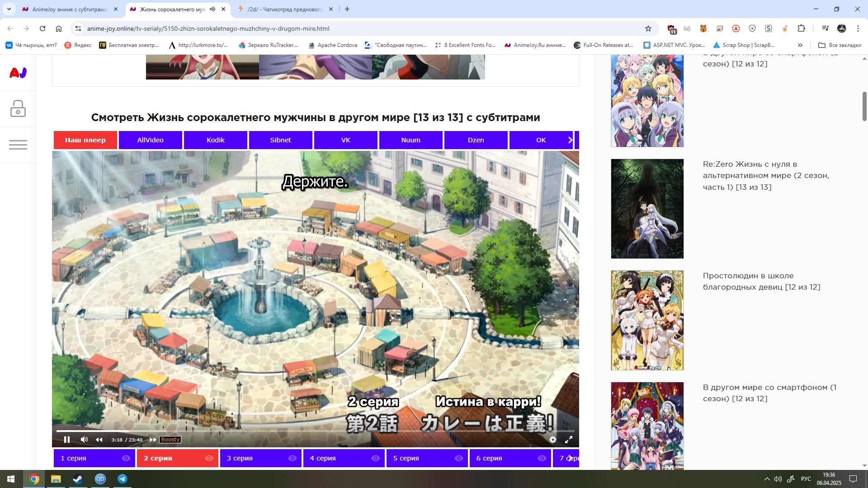Skip forward with the forward arrows icon
The height and width of the screenshot is (488, 868).
pos(153,440)
